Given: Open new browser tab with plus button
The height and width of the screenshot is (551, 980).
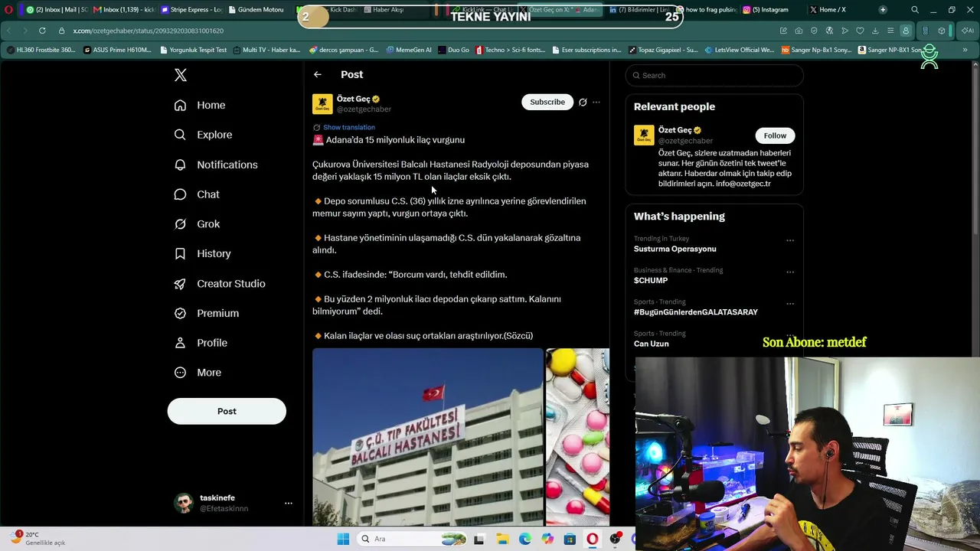Looking at the screenshot, I should click(883, 10).
